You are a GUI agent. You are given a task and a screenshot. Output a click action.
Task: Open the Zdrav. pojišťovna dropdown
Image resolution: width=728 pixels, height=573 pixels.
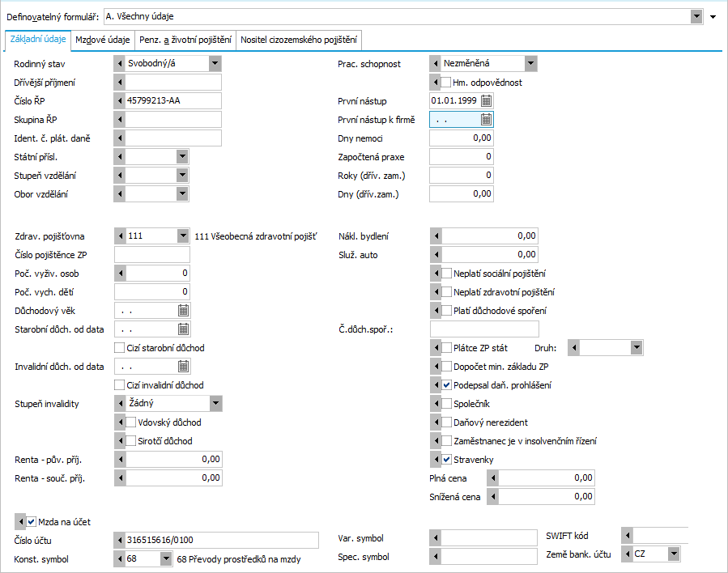point(182,236)
